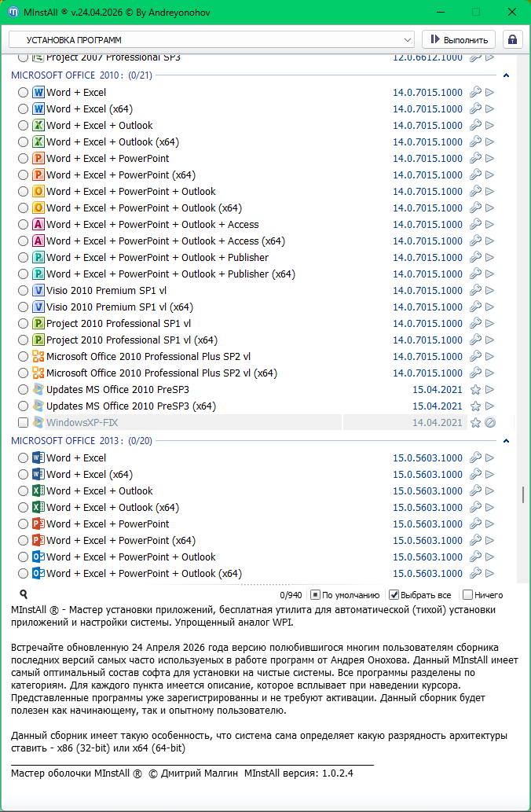Click key icon for Visio 2010 Premium SP1 vl

pyautogui.click(x=475, y=291)
